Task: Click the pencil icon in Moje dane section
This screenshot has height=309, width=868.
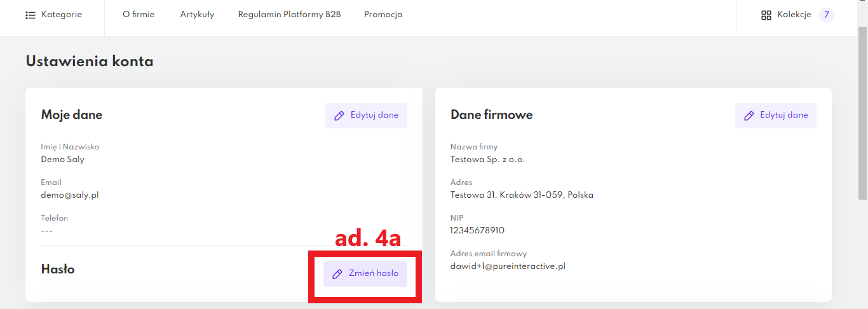Action: (x=339, y=116)
